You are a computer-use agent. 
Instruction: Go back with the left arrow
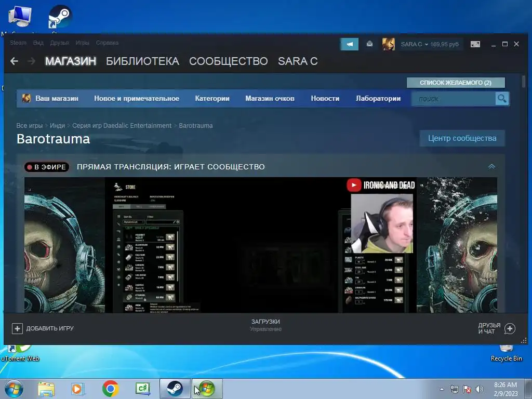coord(14,61)
